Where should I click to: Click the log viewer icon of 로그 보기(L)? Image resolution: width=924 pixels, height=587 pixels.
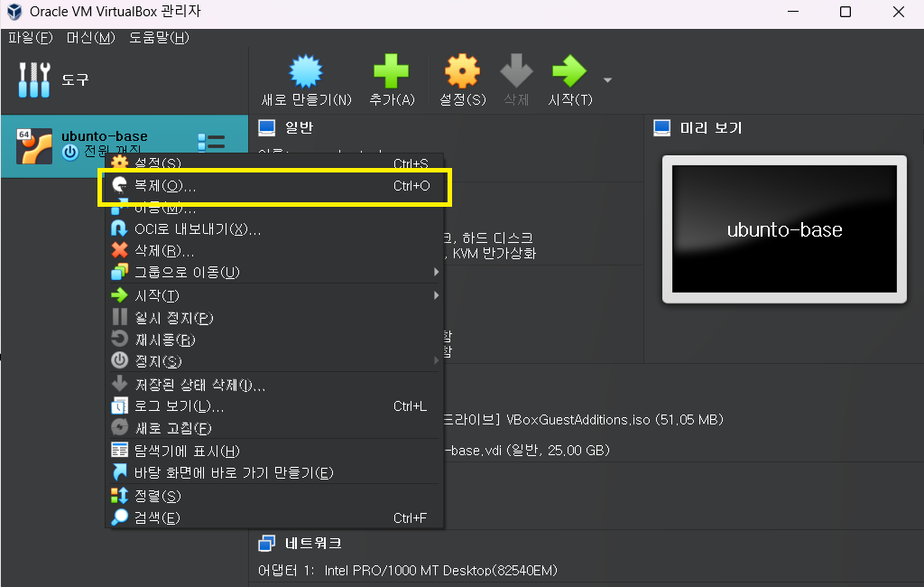[x=120, y=405]
